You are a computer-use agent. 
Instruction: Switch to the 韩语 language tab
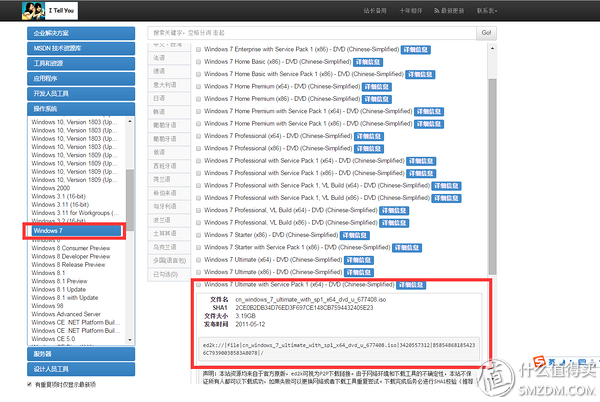[x=169, y=112]
